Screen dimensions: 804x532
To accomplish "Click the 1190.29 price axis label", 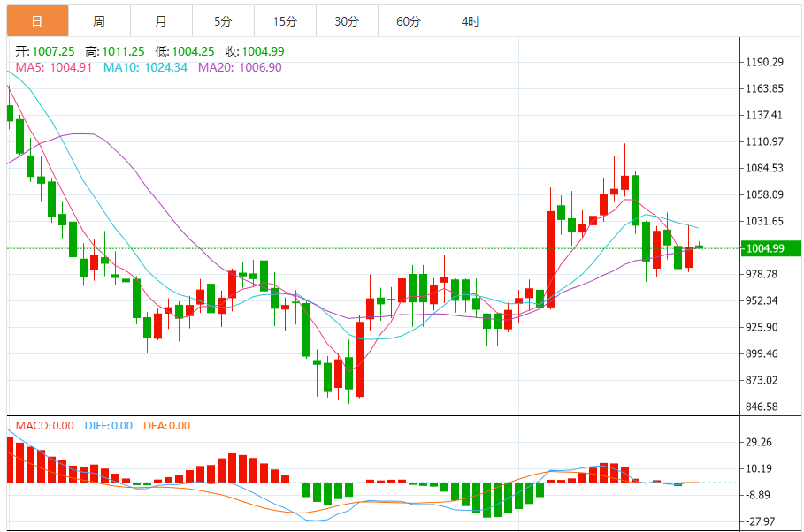I will point(764,62).
